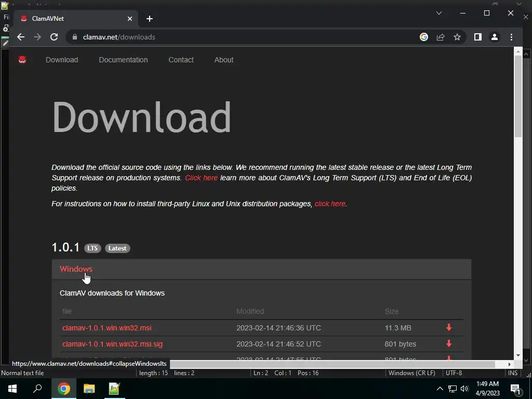Click the 'Modified' column header
The height and width of the screenshot is (399, 532).
(x=250, y=311)
